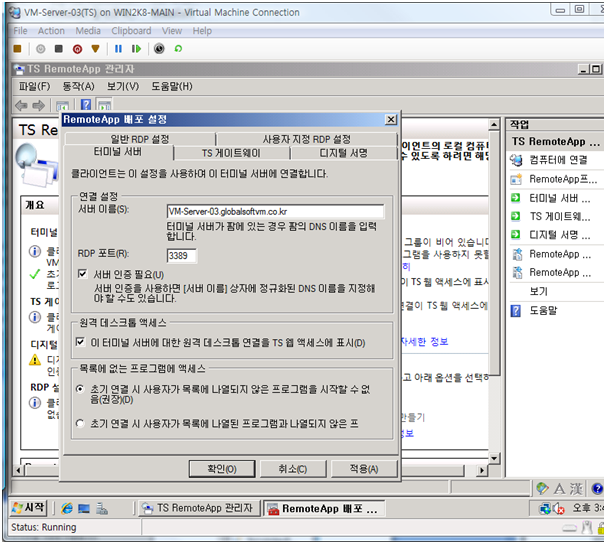The width and height of the screenshot is (606, 544).
Task: Click the RDP 포트 input field
Action: (182, 255)
